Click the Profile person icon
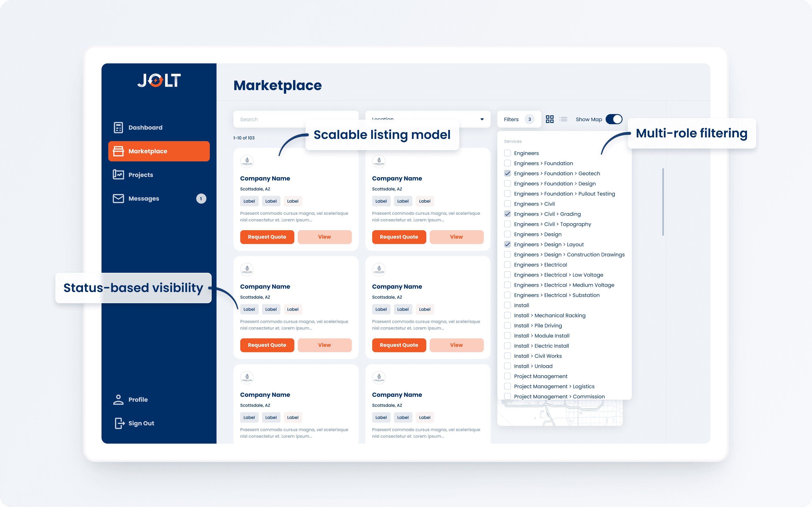812x507 pixels. (118, 399)
